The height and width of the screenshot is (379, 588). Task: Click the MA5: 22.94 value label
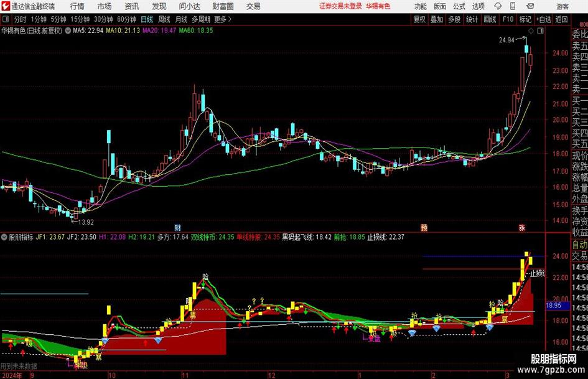coord(88,30)
